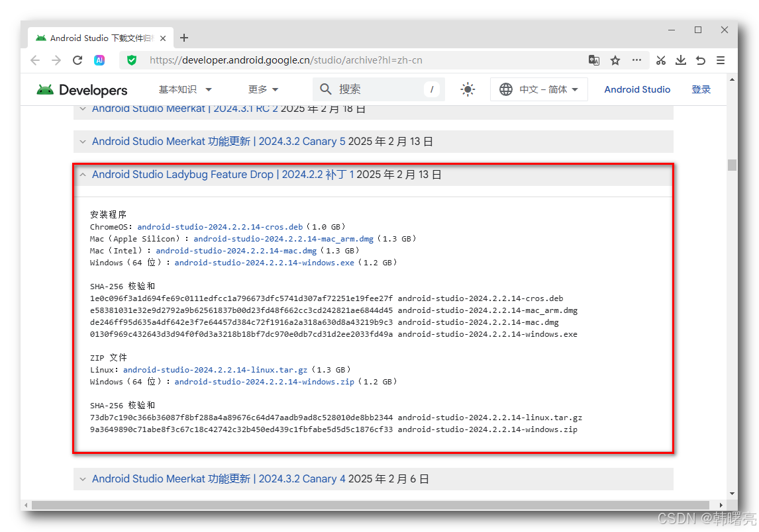
Task: Click the horizontal scrollbar right arrow
Action: click(721, 506)
